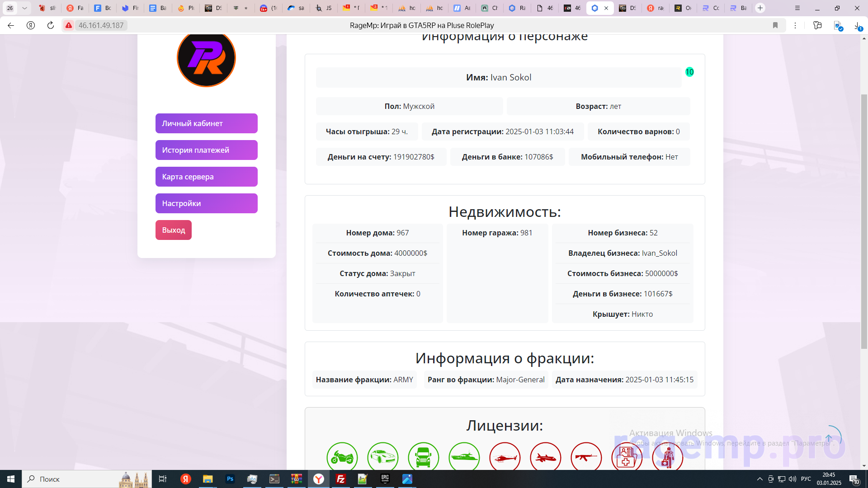Click the truck license icon
868x488 pixels.
[x=424, y=457]
